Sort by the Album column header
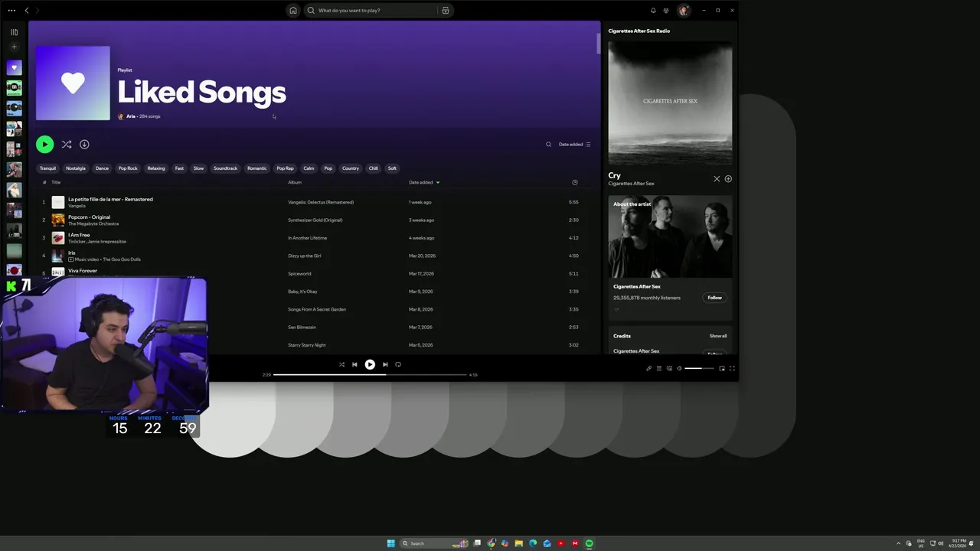 coord(295,182)
